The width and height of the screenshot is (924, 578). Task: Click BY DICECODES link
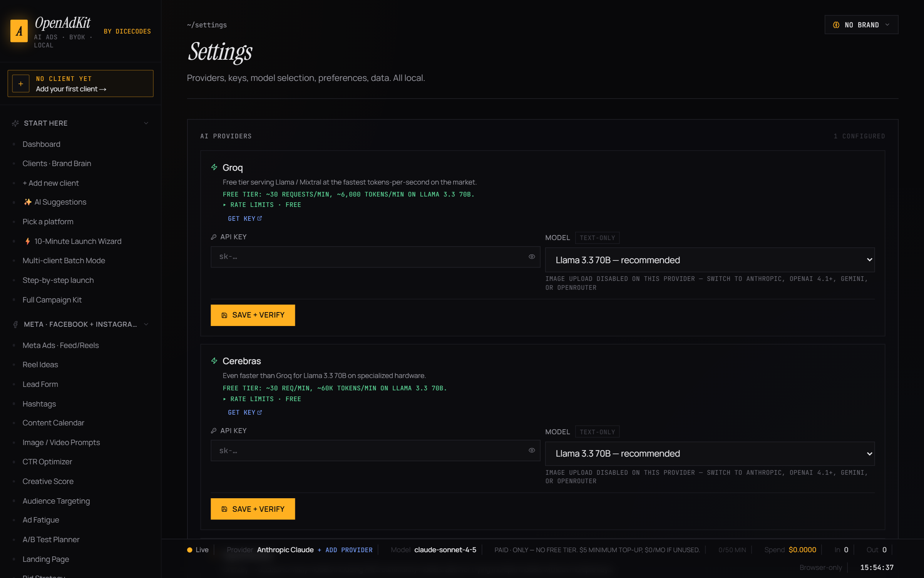pyautogui.click(x=127, y=31)
